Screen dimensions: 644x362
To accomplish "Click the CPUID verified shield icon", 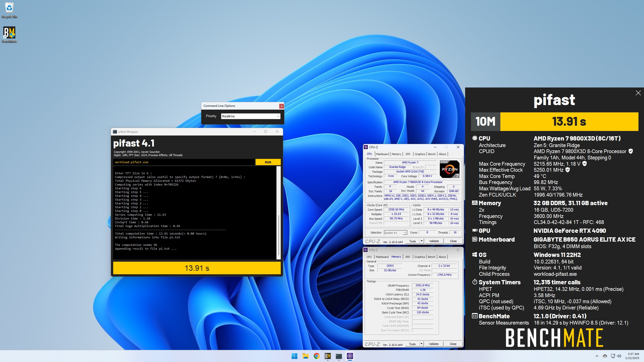I will (631, 151).
